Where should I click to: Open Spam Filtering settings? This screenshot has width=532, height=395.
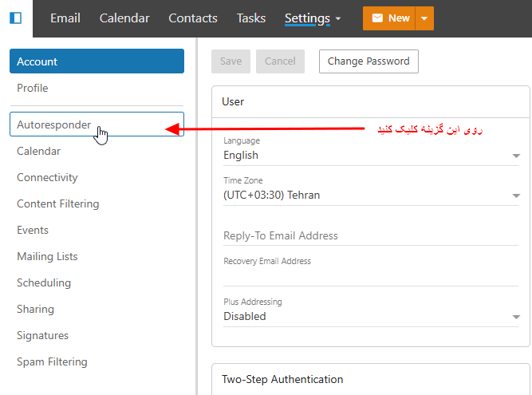pyautogui.click(x=97, y=361)
